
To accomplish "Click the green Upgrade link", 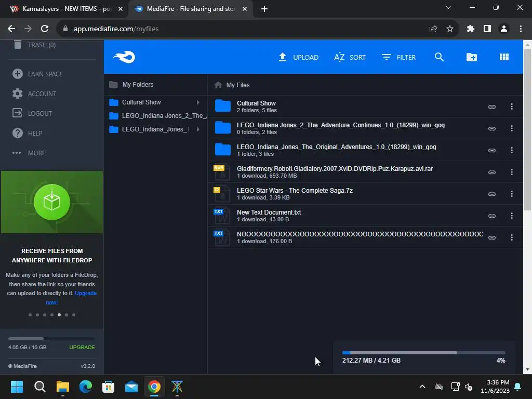I will (82, 347).
